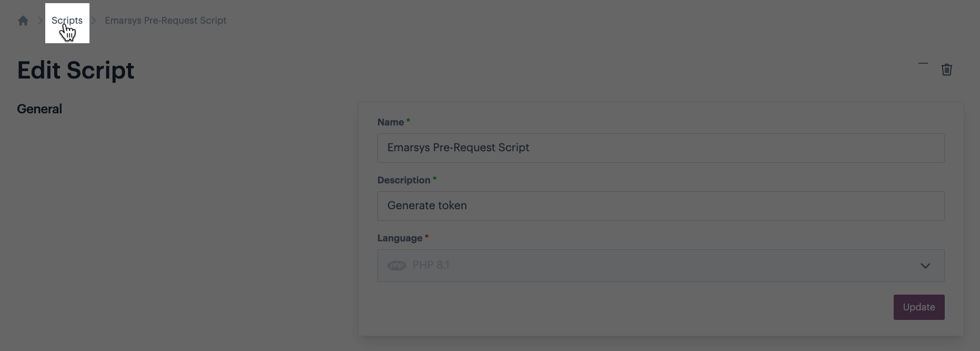
Task: Select Emarsys Pre-Request Script breadcrumb item
Action: coord(165,21)
